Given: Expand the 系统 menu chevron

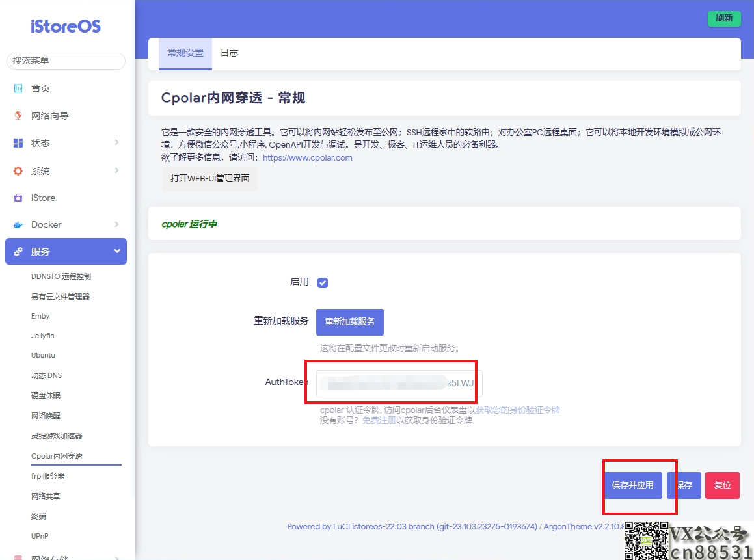Looking at the screenshot, I should pos(117,170).
